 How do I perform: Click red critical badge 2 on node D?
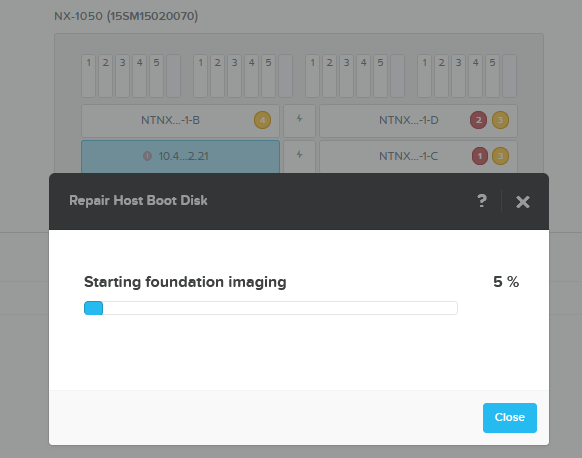click(478, 120)
